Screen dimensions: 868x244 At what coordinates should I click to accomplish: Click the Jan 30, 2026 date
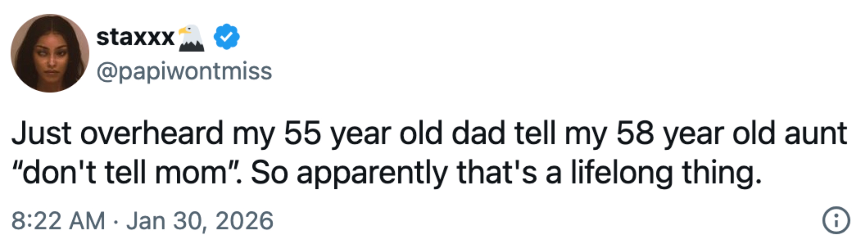200,221
